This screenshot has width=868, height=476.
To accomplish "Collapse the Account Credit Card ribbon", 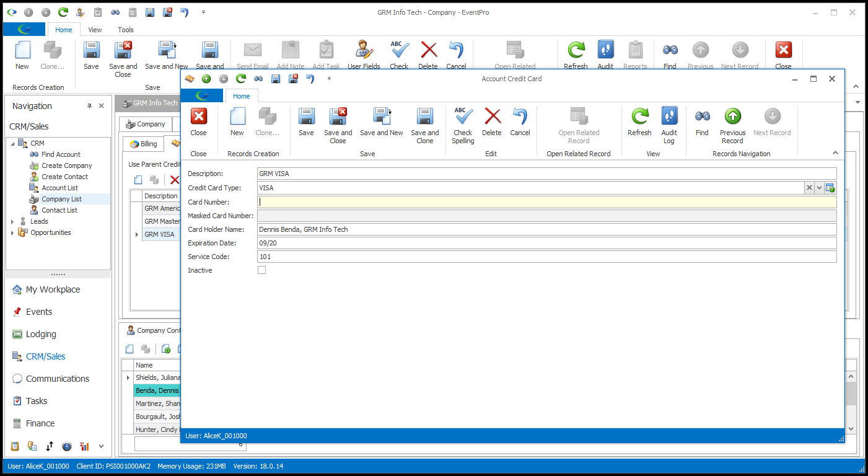I will coord(835,152).
